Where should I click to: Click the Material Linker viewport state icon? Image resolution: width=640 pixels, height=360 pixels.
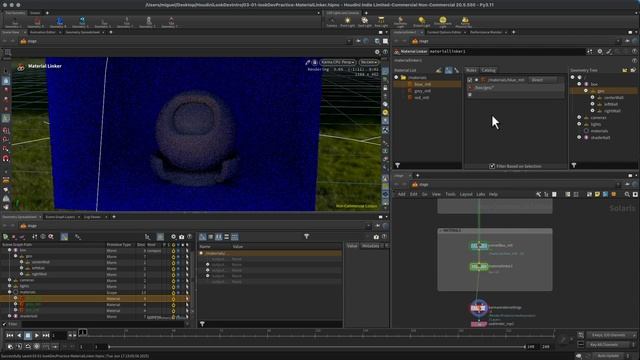pos(20,67)
